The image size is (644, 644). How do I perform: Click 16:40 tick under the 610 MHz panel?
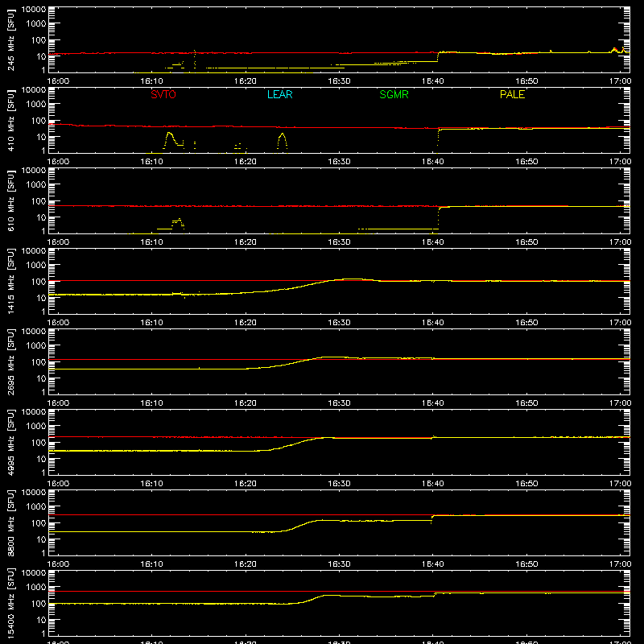[x=433, y=242]
